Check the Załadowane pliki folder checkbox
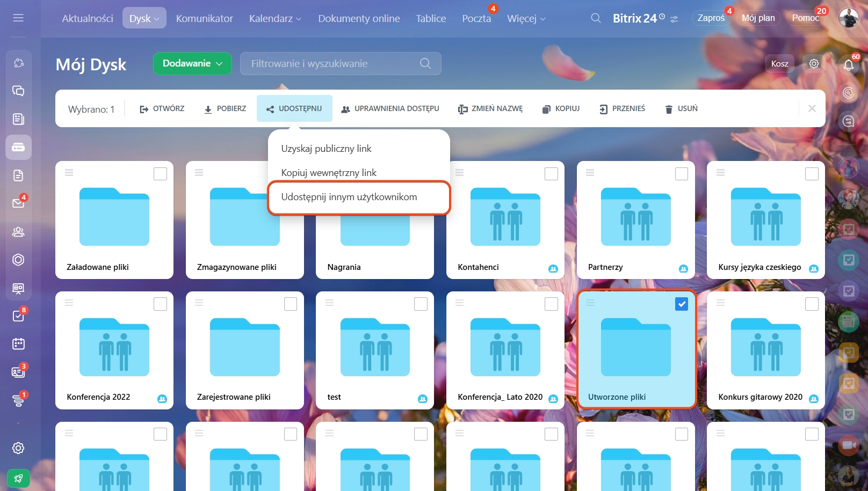868x491 pixels. point(160,174)
